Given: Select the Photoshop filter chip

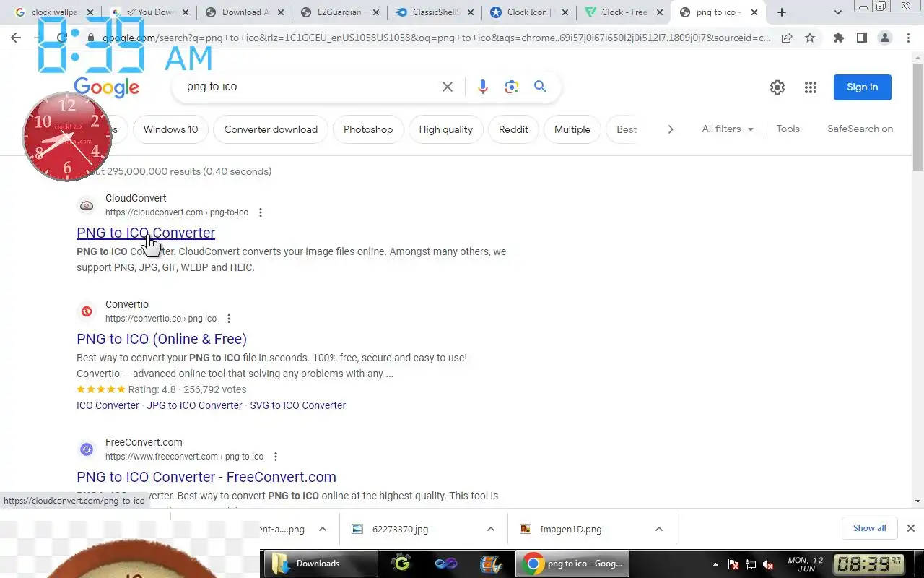Looking at the screenshot, I should point(368,129).
